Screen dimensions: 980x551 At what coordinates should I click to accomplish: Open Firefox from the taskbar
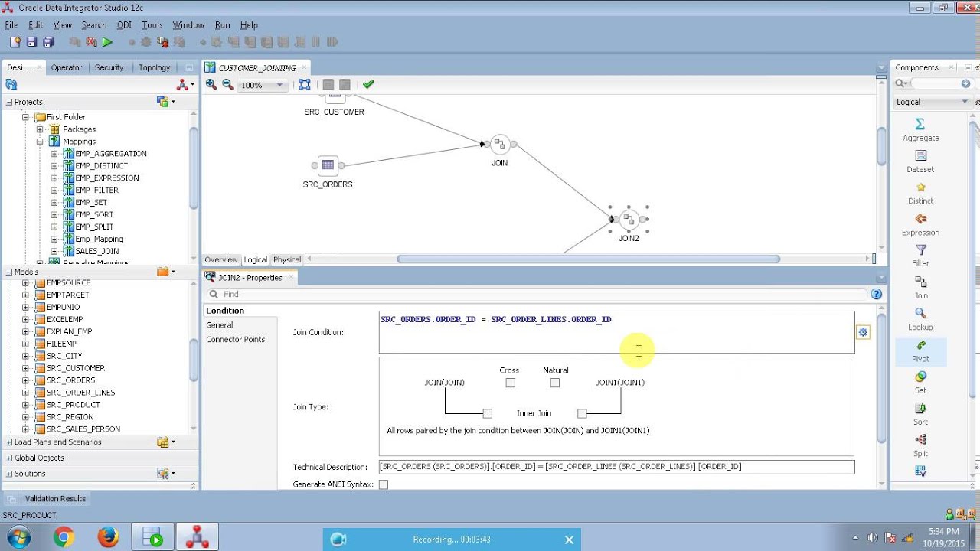coord(108,538)
